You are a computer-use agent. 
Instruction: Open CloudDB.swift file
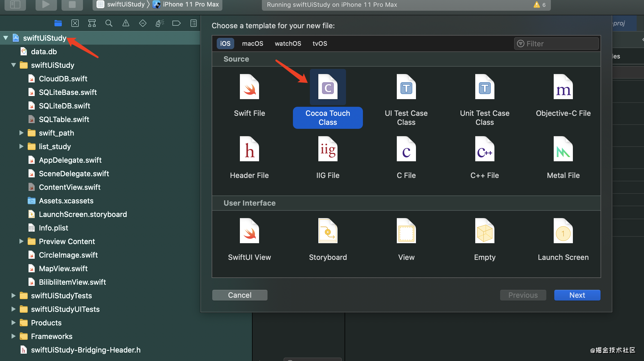click(x=63, y=79)
